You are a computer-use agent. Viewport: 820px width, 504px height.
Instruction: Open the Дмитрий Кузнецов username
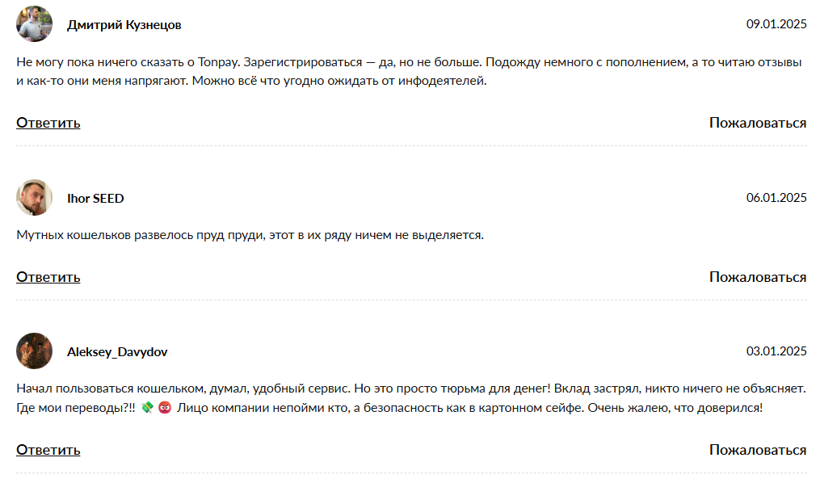click(124, 24)
